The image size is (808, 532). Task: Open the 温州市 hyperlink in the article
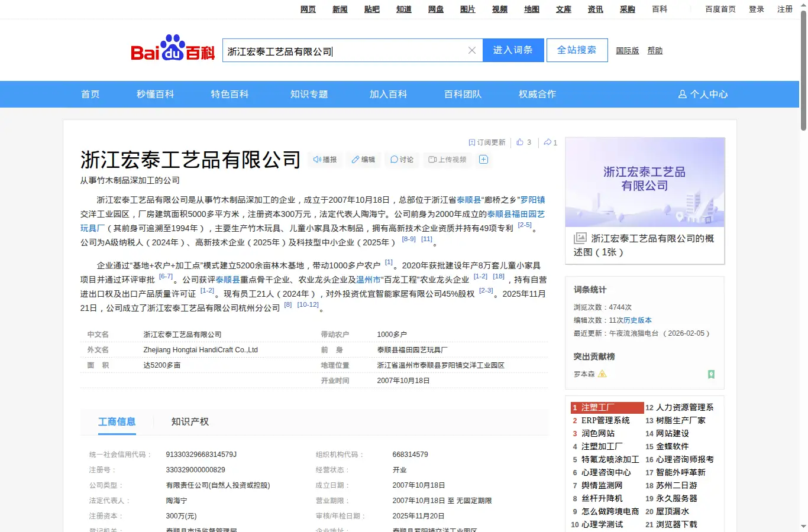[369, 280]
